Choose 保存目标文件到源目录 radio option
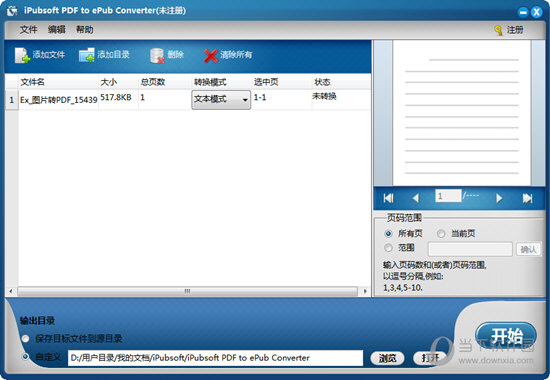Image resolution: width=550 pixels, height=380 pixels. point(25,339)
